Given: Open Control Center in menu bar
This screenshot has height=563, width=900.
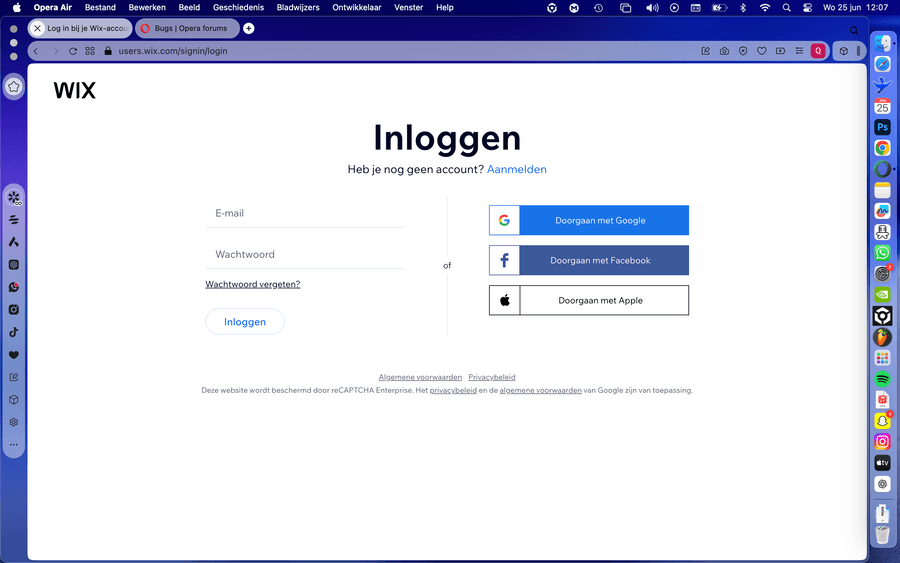Looking at the screenshot, I should click(x=808, y=7).
